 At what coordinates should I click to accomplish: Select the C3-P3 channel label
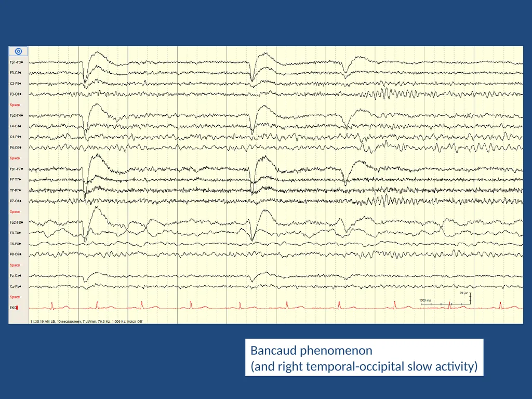16,84
